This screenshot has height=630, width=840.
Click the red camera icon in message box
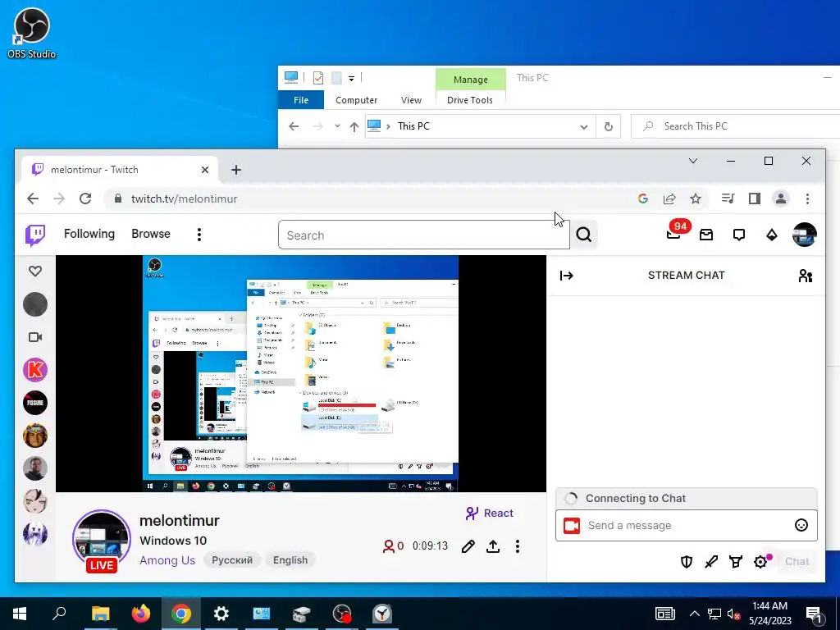[572, 526]
